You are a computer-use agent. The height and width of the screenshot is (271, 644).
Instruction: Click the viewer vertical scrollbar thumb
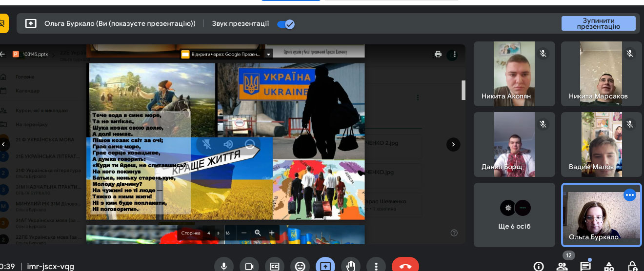click(463, 90)
